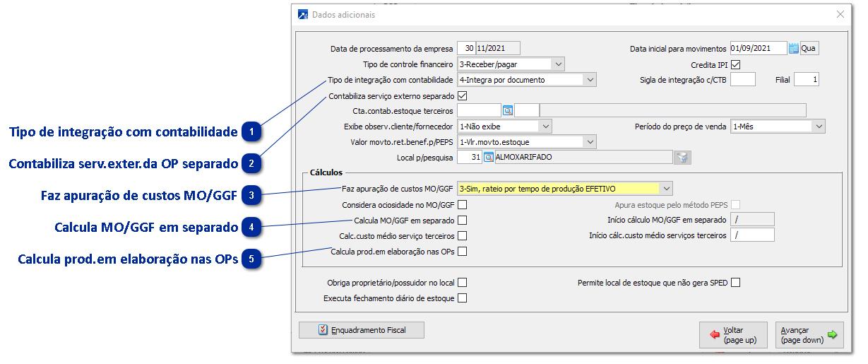Click the ALMOXARIFADO description field
This screenshot has width=868, height=364.
583,158
